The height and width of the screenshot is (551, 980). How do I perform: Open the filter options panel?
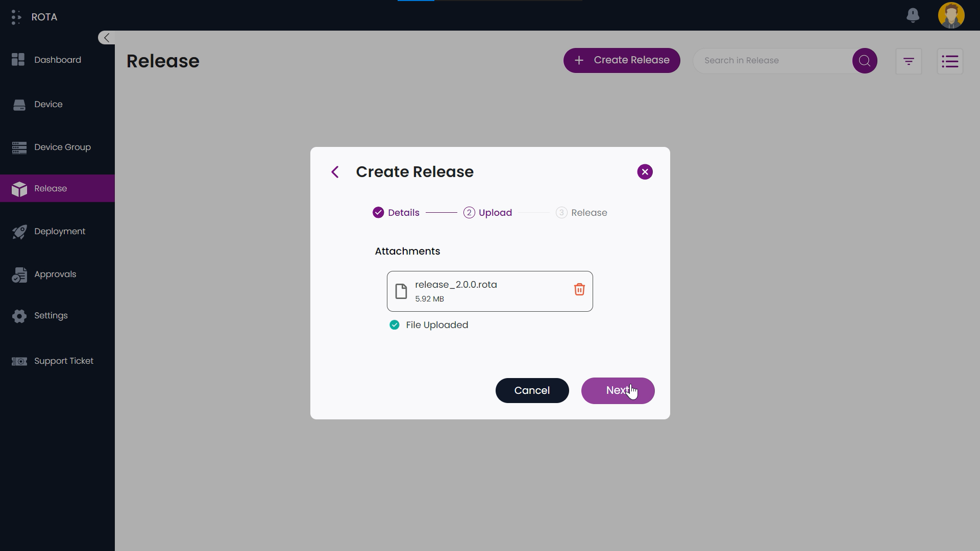pyautogui.click(x=909, y=61)
